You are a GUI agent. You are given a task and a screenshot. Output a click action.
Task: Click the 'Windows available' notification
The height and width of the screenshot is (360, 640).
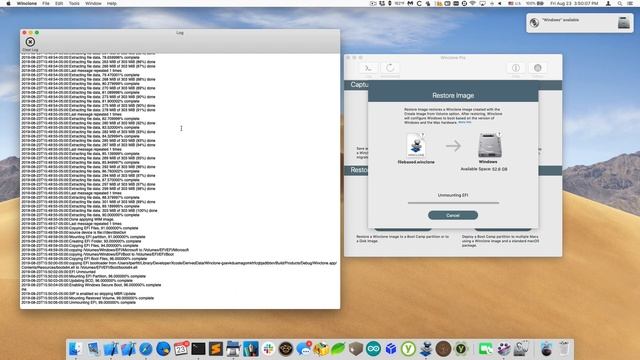[x=580, y=22]
